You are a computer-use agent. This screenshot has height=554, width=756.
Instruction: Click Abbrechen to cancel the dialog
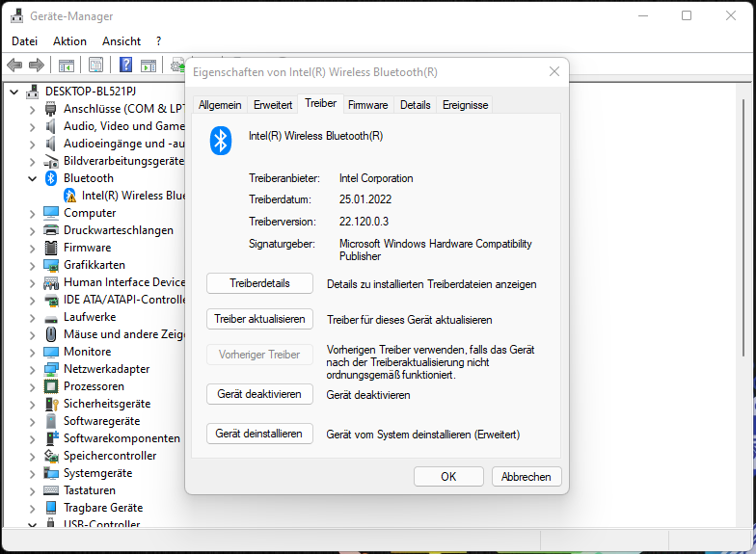tap(526, 476)
